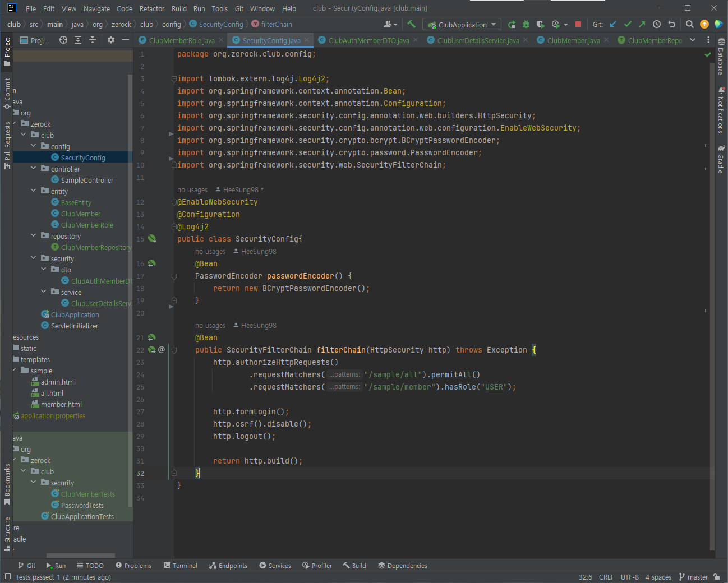The image size is (728, 583).
Task: Show Git history clock icon
Action: [x=657, y=24]
